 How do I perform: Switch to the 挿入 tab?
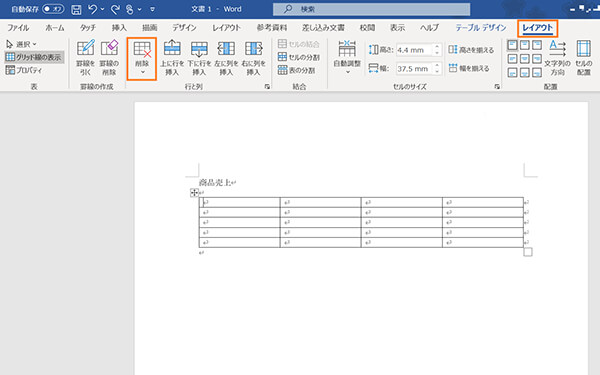pyautogui.click(x=119, y=28)
